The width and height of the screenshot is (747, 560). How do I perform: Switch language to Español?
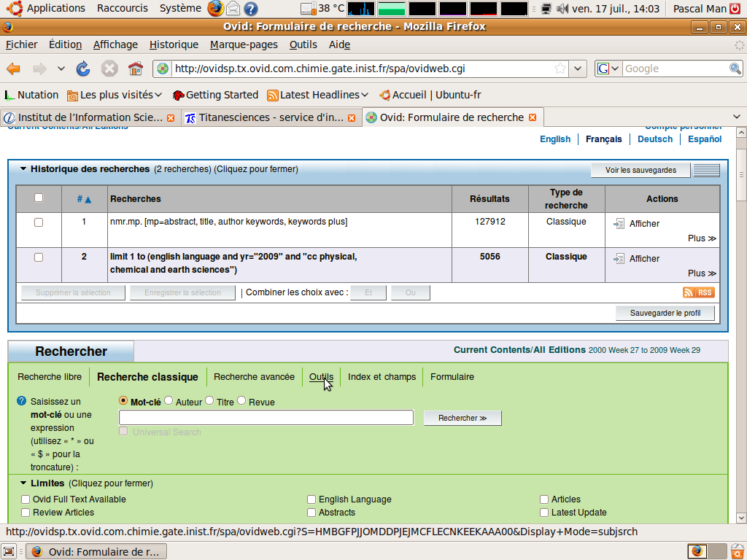[x=705, y=139]
